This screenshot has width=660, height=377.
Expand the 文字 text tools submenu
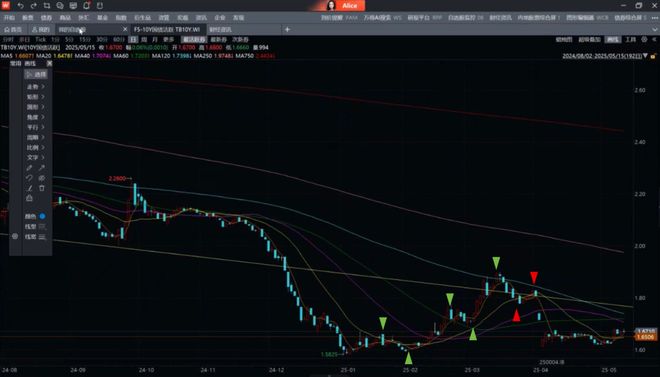pyautogui.click(x=36, y=157)
